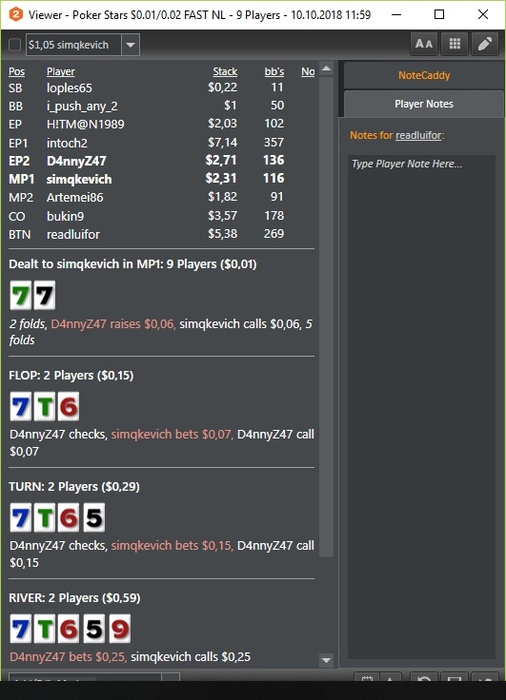Screen dimensions: 506x700
Task: Switch to the Player Notes tab
Action: pos(424,104)
